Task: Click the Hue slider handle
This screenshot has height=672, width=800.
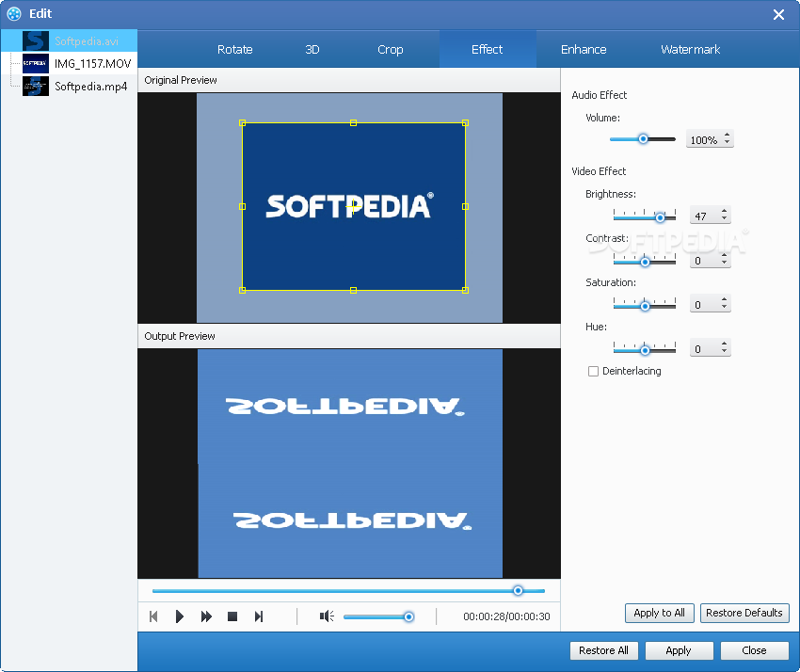Action: (645, 350)
